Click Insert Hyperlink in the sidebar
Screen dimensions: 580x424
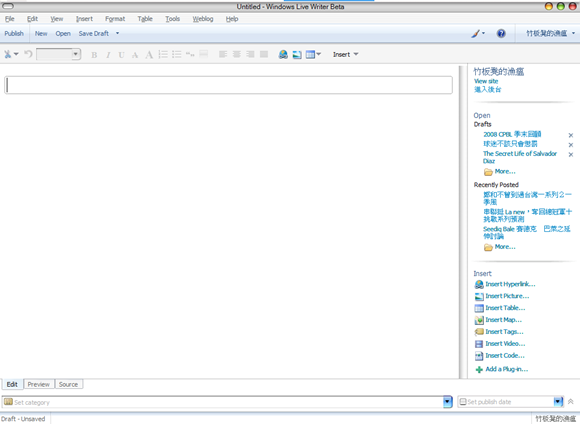point(505,284)
